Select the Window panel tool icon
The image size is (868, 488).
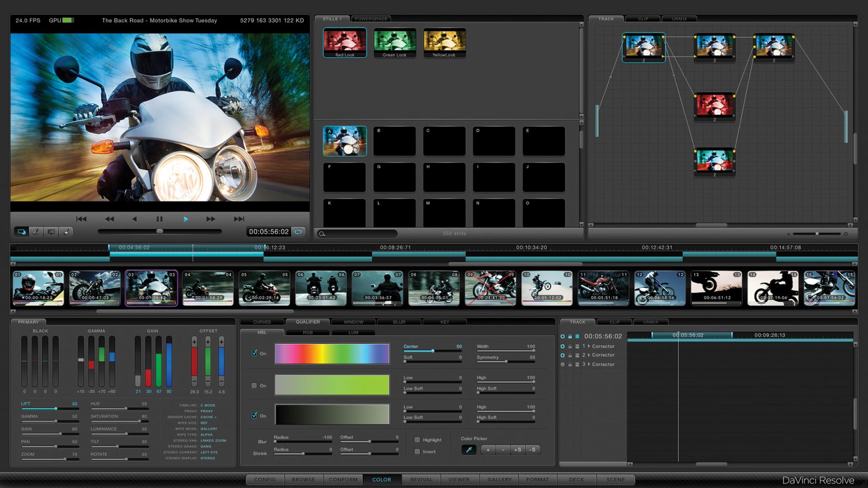pos(352,322)
